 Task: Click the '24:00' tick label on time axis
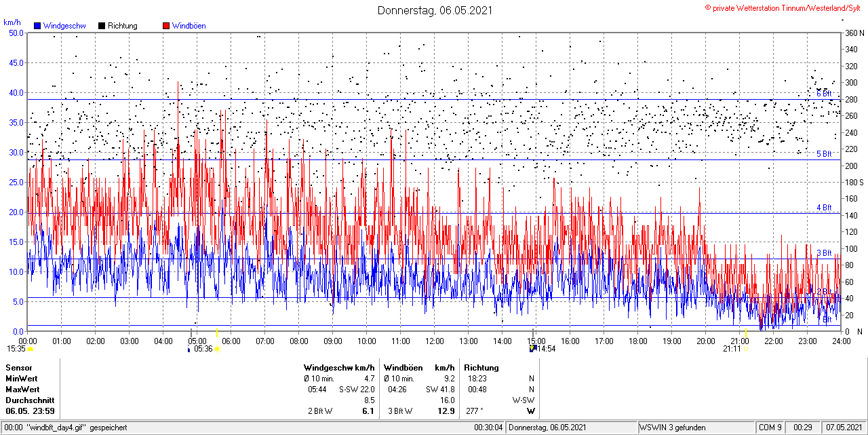(x=842, y=341)
